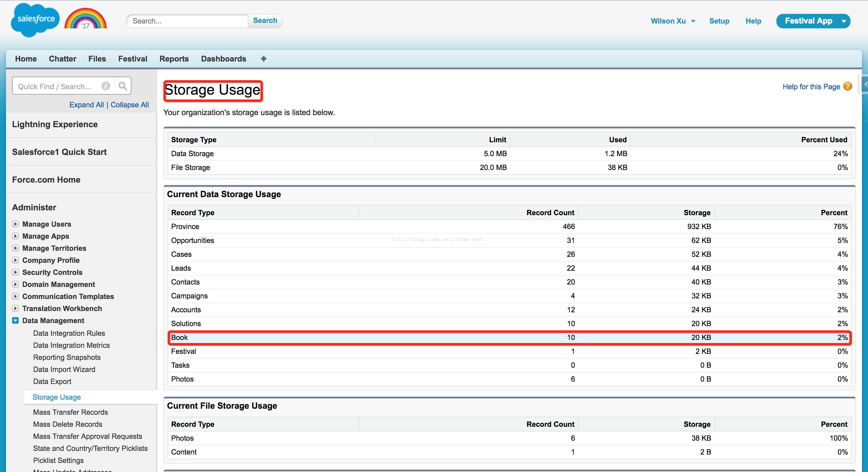Switch to the Reports tab
Viewport: 868px width, 472px height.
(174, 58)
